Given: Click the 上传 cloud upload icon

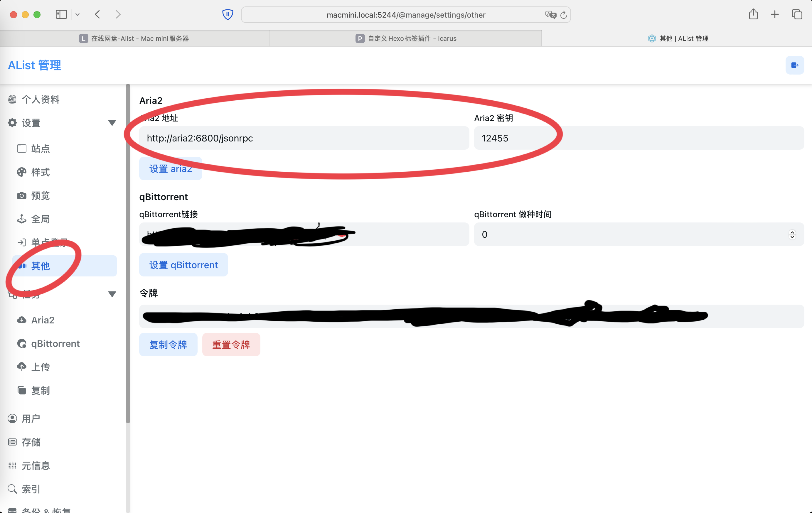Looking at the screenshot, I should pyautogui.click(x=22, y=366).
